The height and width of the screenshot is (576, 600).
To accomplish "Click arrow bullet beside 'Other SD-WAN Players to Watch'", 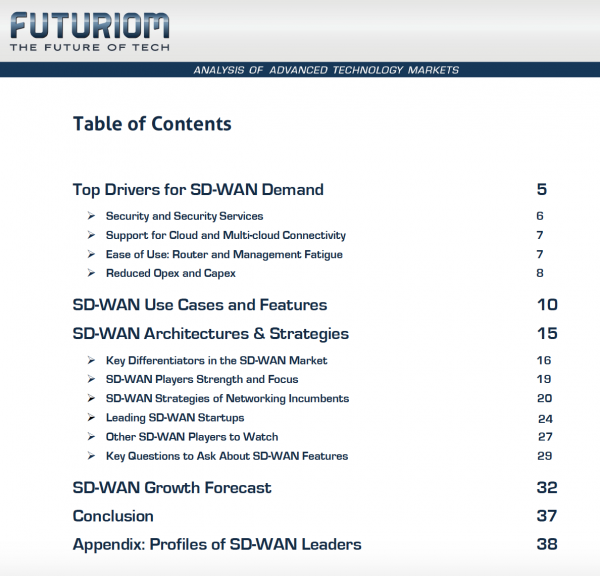I will pyautogui.click(x=91, y=436).
